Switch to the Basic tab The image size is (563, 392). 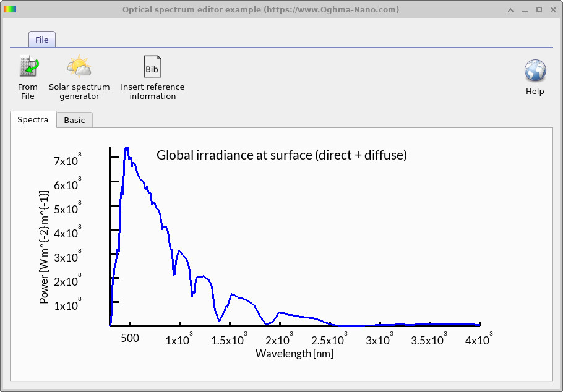point(74,120)
